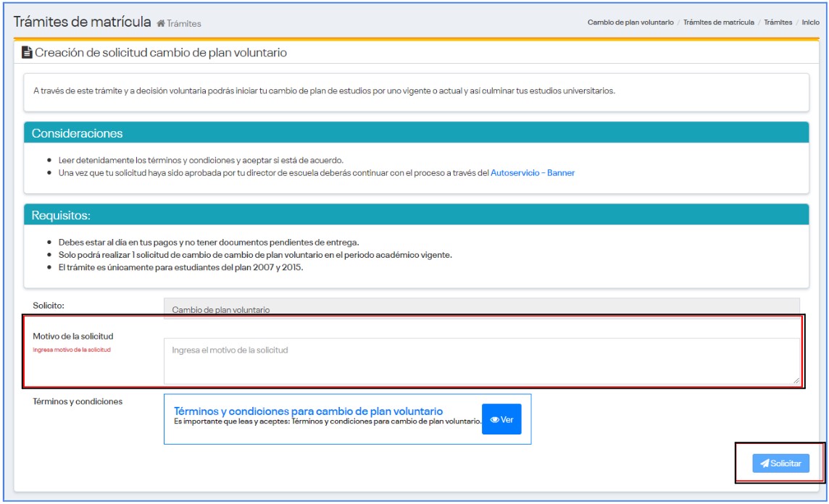The width and height of the screenshot is (829, 504).
Task: Click the Trámites link next to the page title
Action: (x=183, y=24)
